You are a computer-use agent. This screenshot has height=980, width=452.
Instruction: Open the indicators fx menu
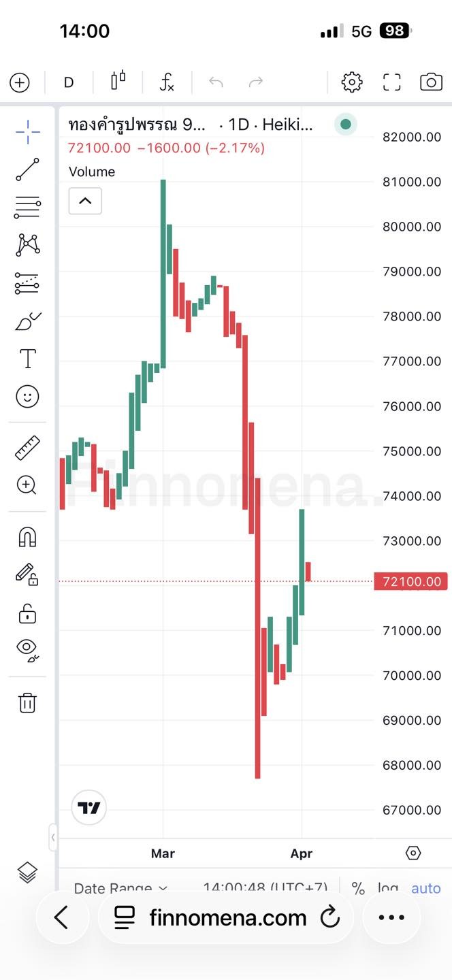[x=167, y=82]
